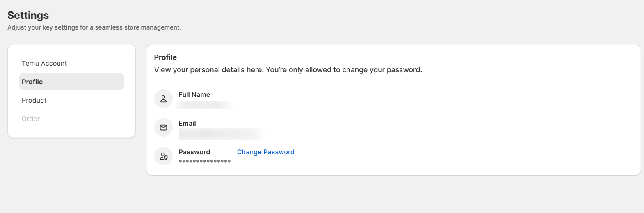The width and height of the screenshot is (644, 213).
Task: Click the Settings page heading
Action: [28, 15]
